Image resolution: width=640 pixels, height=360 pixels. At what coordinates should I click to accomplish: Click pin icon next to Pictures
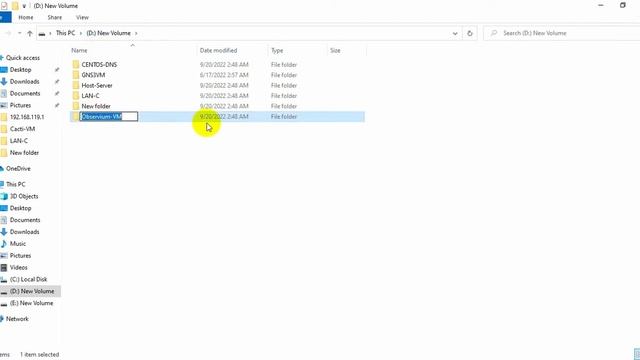tap(57, 105)
